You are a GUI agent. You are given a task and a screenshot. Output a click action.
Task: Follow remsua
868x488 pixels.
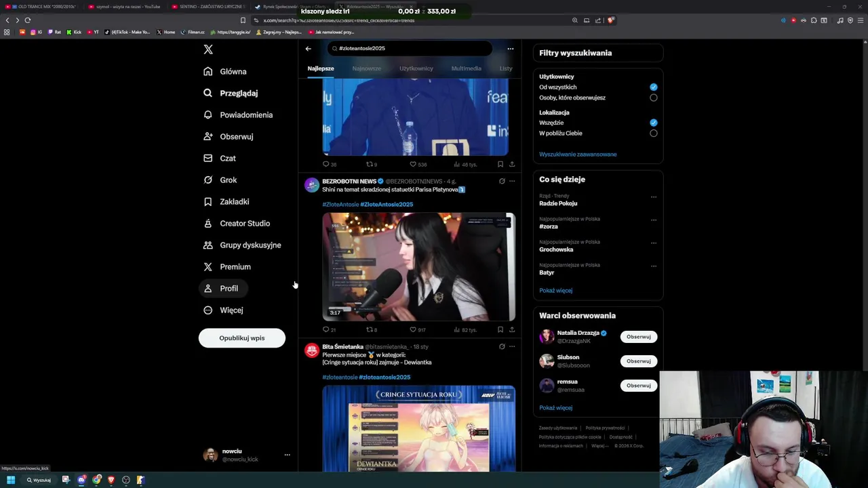(638, 386)
